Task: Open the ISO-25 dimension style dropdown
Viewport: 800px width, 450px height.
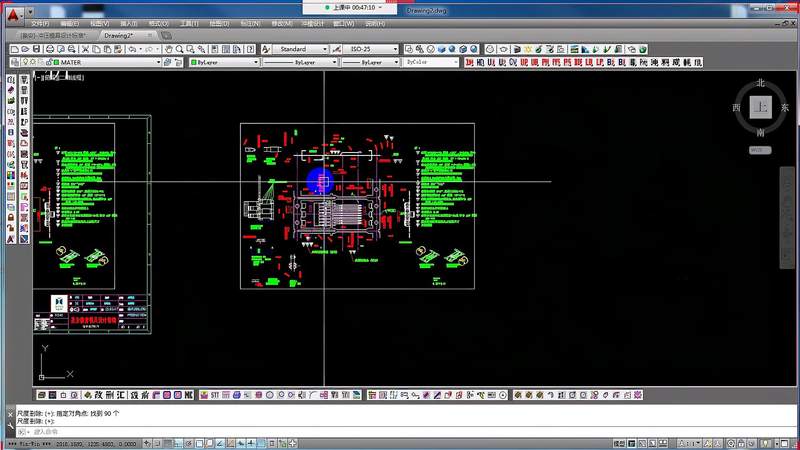Action: click(370, 49)
